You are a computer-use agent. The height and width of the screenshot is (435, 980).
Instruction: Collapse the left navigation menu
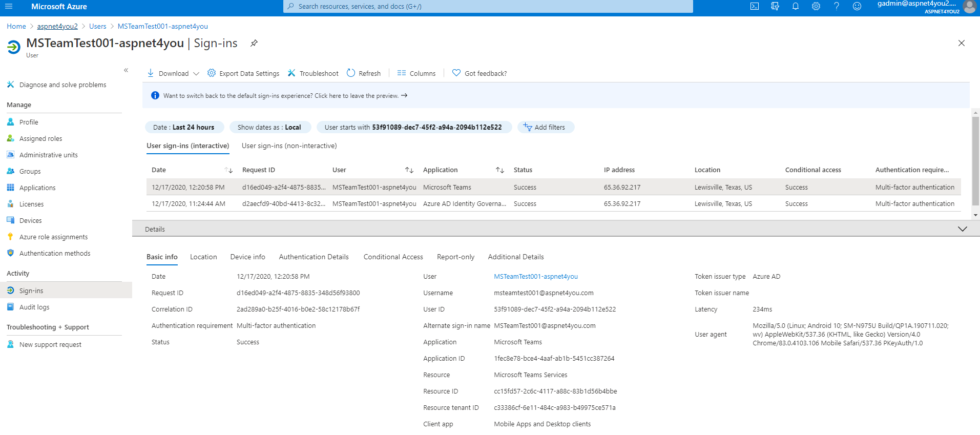pyautogui.click(x=126, y=70)
